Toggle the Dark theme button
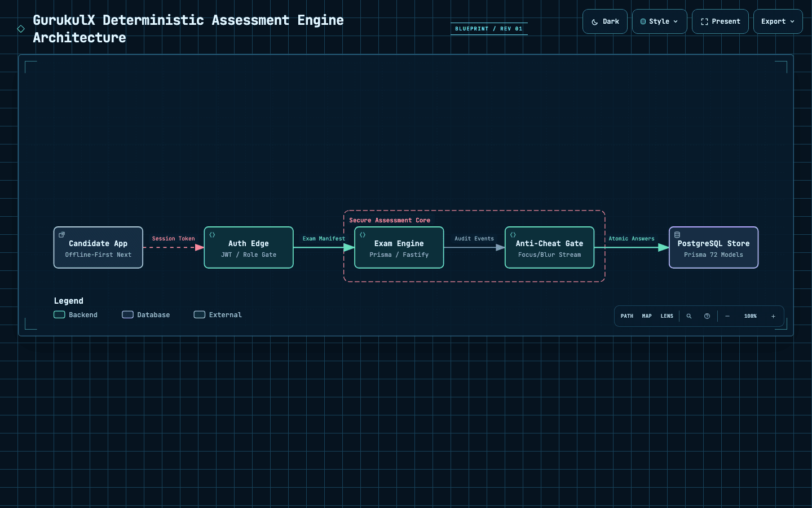812x508 pixels. pos(604,21)
